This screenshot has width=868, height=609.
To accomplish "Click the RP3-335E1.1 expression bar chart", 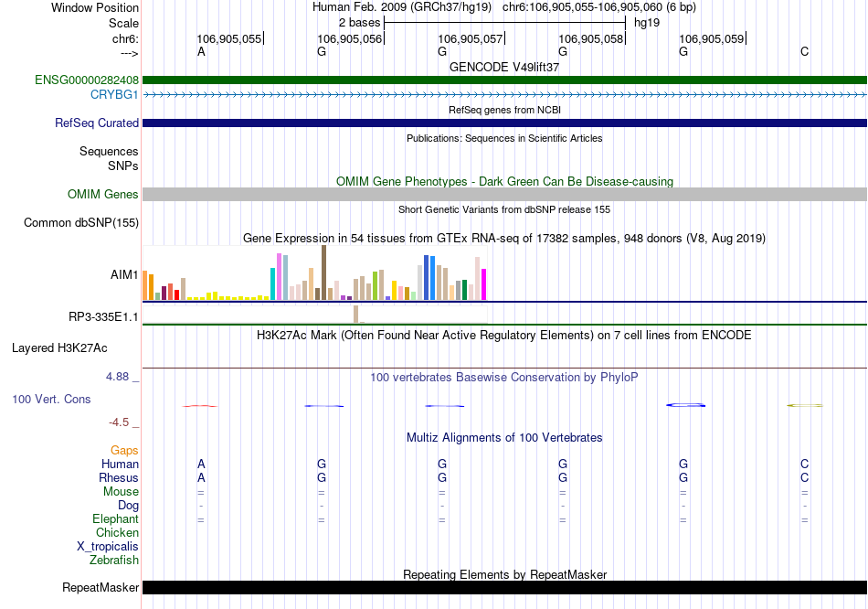I will click(x=314, y=315).
